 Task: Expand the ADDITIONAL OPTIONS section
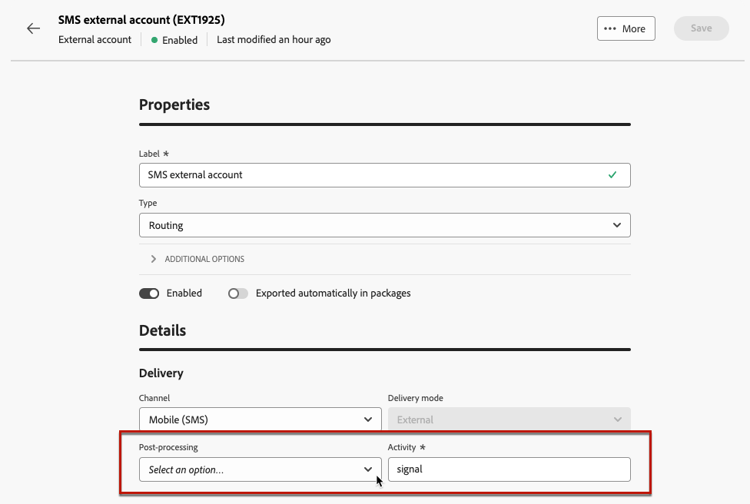point(204,259)
